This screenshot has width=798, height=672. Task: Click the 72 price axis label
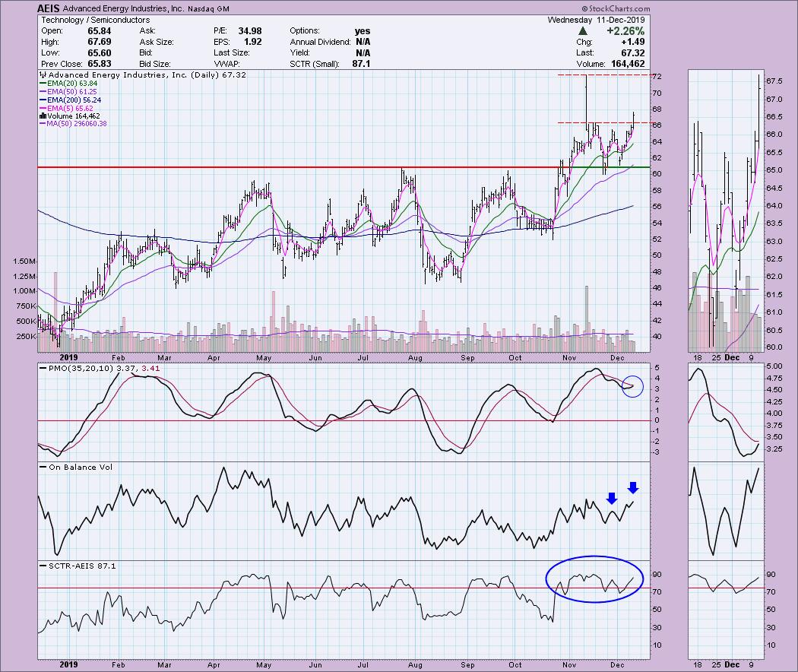click(x=657, y=77)
